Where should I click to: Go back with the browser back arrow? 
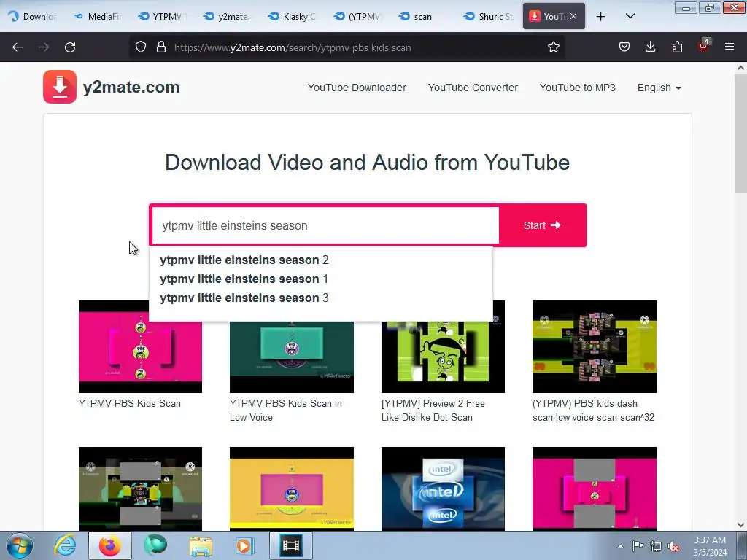tap(18, 47)
